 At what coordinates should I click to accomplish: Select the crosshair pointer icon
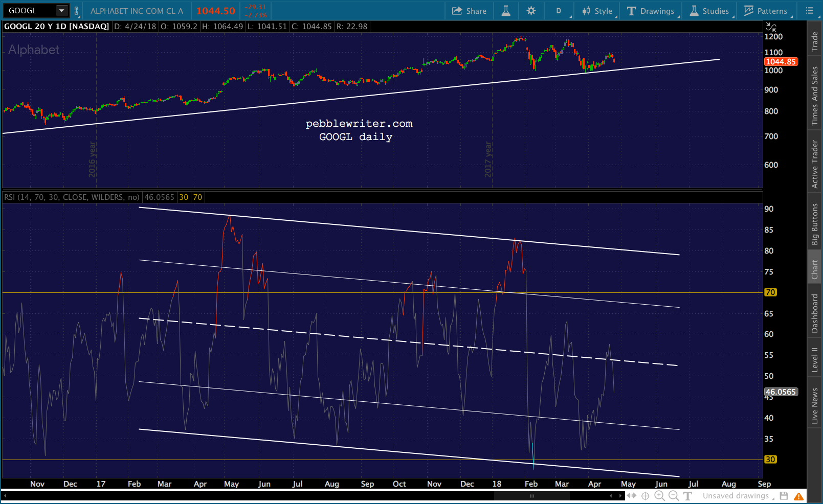[x=646, y=496]
